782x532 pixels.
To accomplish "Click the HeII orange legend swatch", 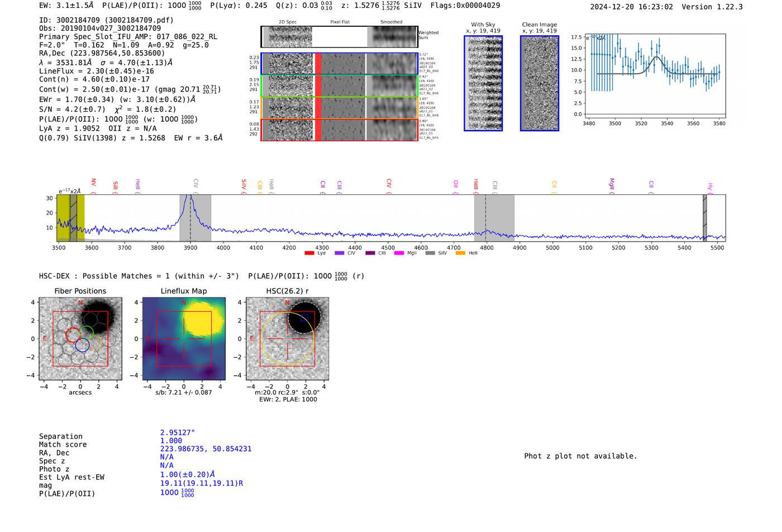I will click(x=460, y=253).
